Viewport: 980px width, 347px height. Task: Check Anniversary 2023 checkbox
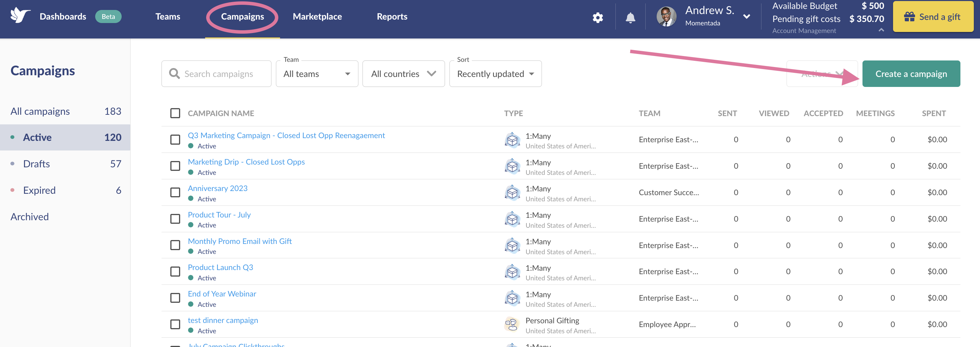175,192
